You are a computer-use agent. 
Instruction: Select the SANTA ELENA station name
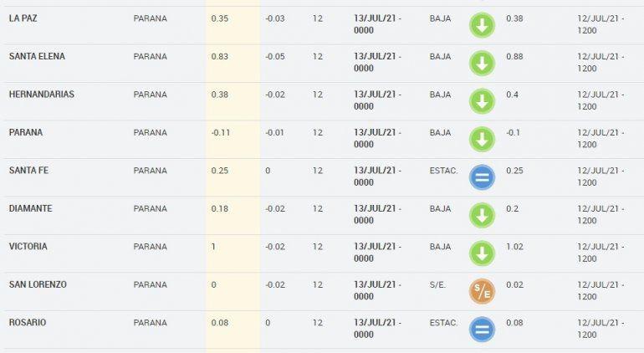tap(37, 56)
